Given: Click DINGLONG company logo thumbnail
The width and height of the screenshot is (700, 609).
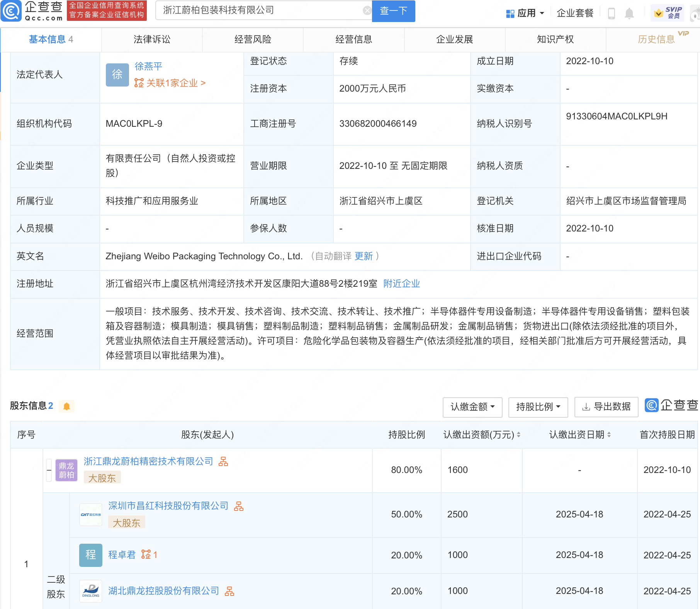Looking at the screenshot, I should pos(91,591).
